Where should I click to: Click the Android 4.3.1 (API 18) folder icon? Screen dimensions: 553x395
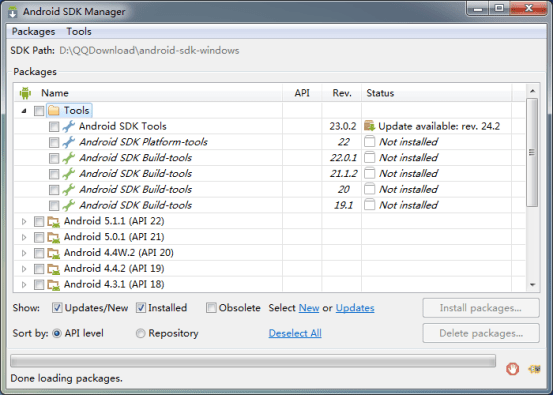54,285
